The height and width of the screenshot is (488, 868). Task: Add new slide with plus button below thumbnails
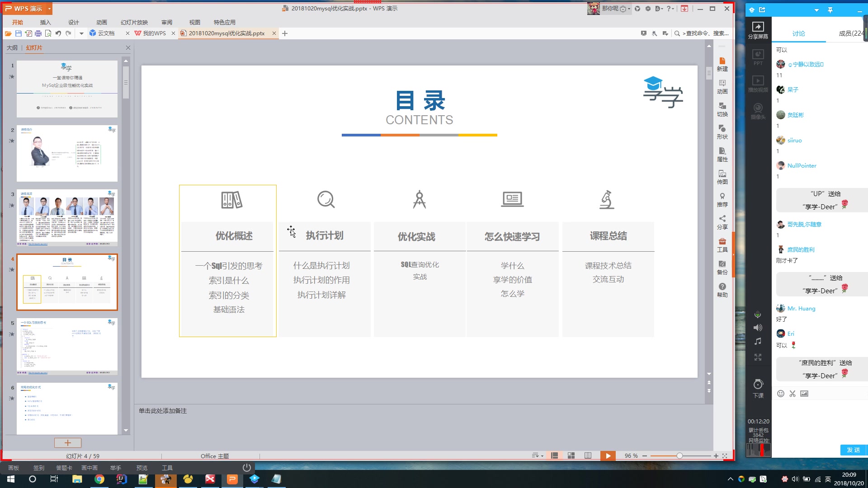tap(68, 443)
